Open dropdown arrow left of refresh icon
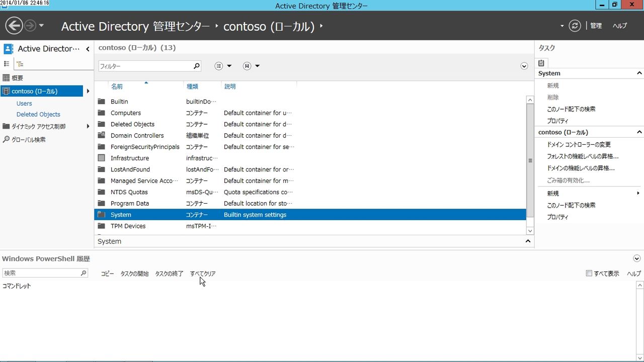644x362 pixels. (x=562, y=26)
